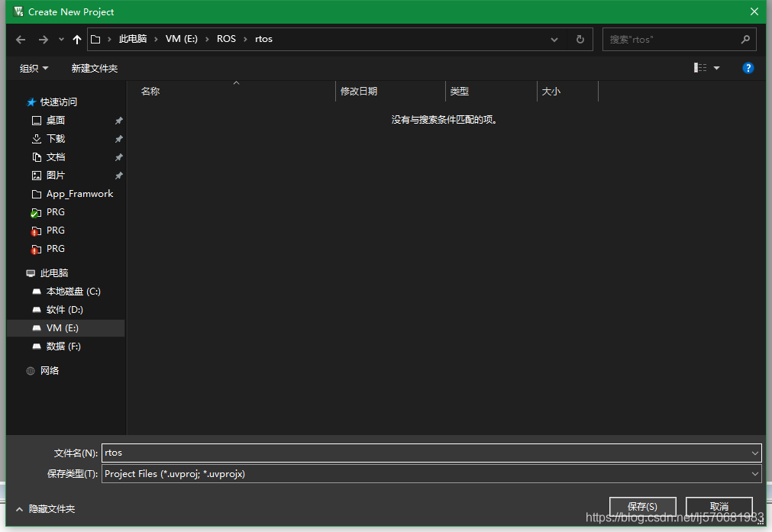
Task: Unpin 桌面 using its pin icon
Action: (118, 121)
